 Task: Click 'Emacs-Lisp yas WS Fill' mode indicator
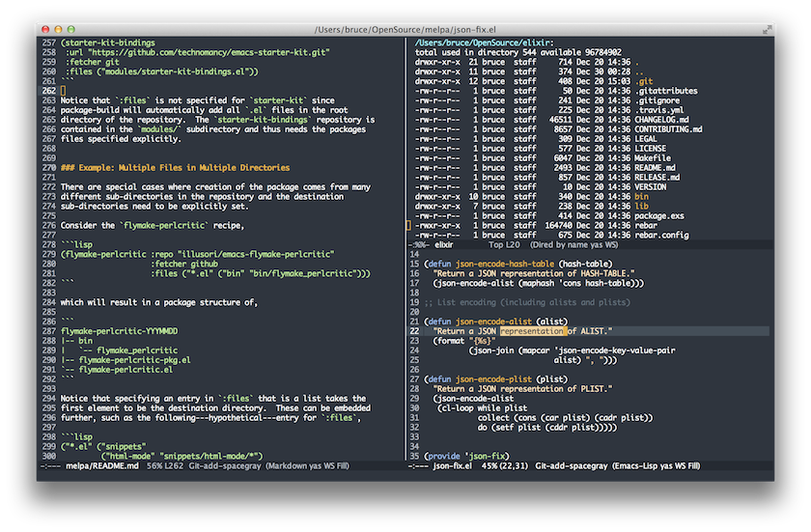click(656, 465)
